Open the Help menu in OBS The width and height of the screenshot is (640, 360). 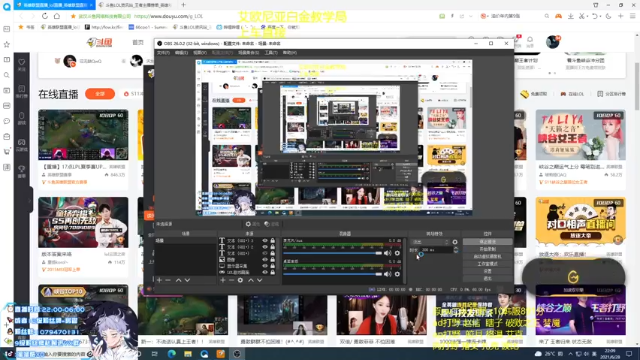290,53
